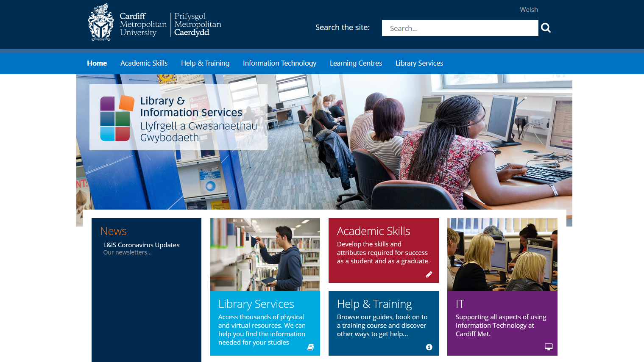Click the monitor icon in IT tile
This screenshot has height=362, width=644.
point(549,347)
